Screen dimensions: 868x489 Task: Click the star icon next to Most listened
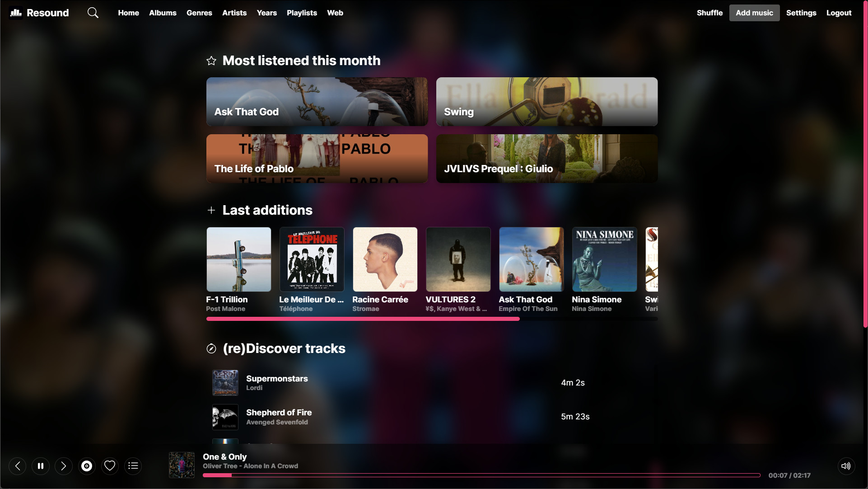212,60
